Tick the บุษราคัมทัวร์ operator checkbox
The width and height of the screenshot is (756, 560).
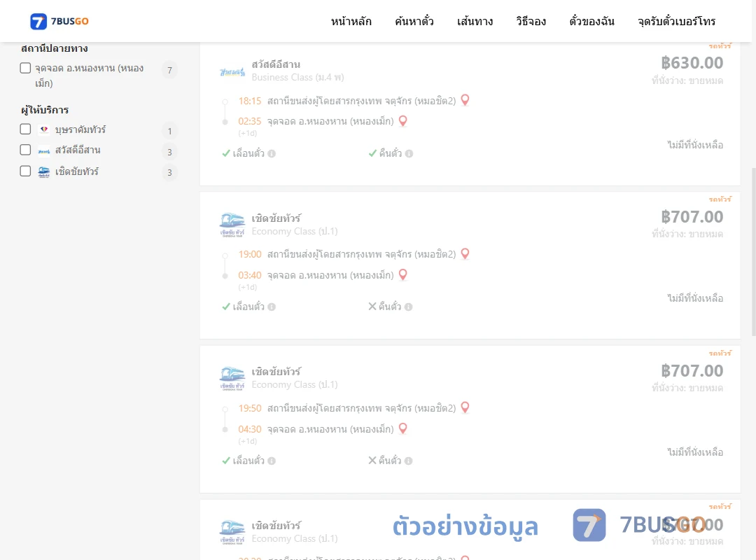pos(26,129)
